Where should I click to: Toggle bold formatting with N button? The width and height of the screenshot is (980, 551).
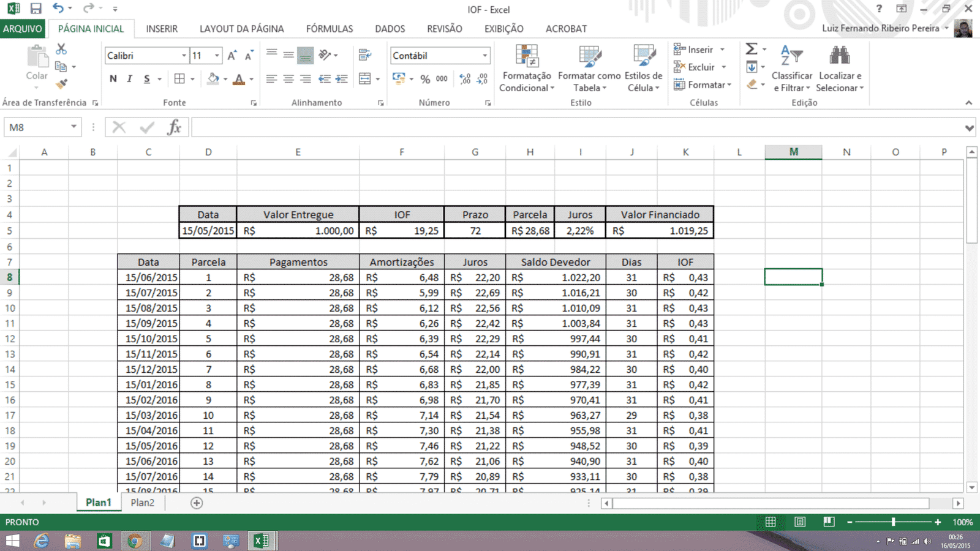[113, 79]
